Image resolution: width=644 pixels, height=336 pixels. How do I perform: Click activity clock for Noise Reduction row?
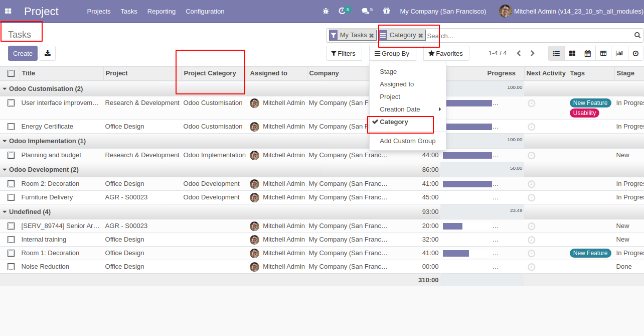(x=532, y=267)
